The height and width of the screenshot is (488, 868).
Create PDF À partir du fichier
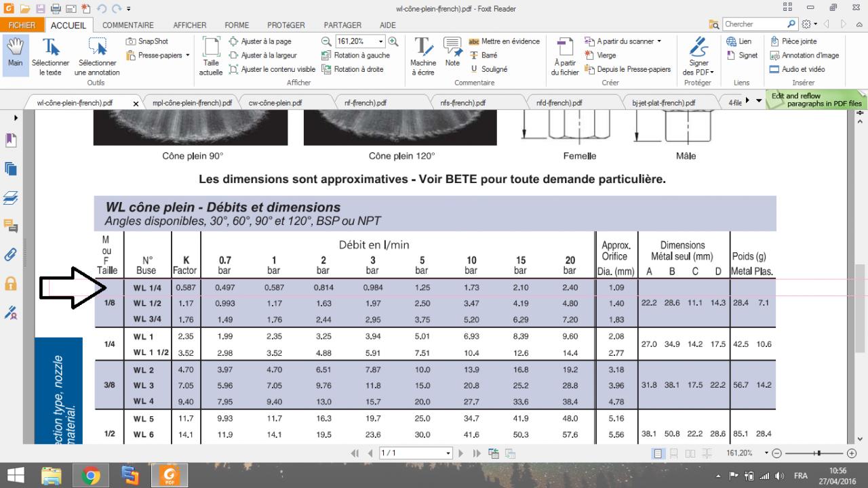coord(565,56)
